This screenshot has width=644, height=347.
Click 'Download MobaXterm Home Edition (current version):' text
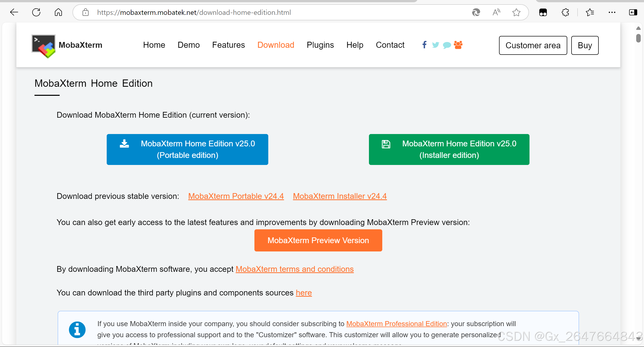pyautogui.click(x=153, y=115)
